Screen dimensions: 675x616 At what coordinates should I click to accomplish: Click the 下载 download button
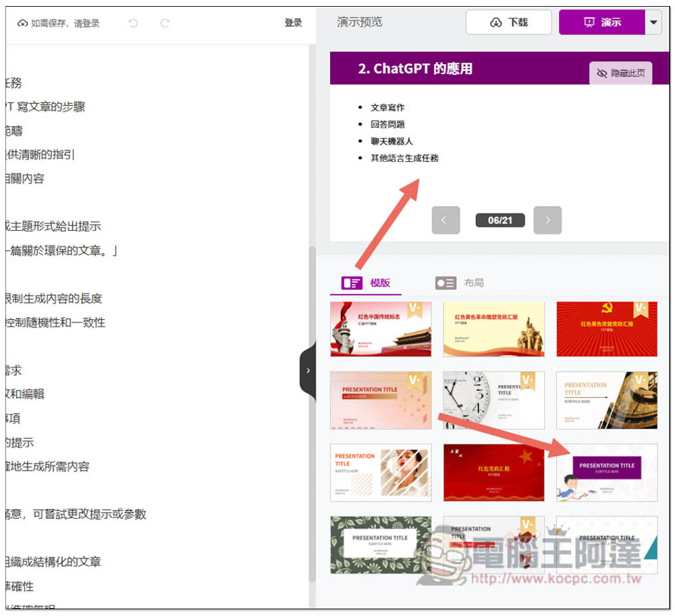coord(508,22)
